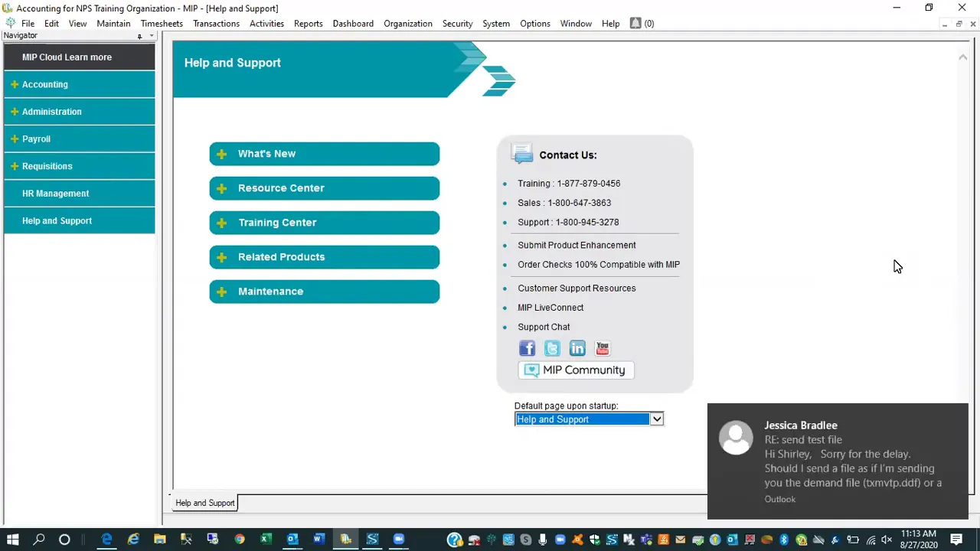Viewport: 980px width, 551px height.
Task: Click the microphone tray icon
Action: coord(543,540)
